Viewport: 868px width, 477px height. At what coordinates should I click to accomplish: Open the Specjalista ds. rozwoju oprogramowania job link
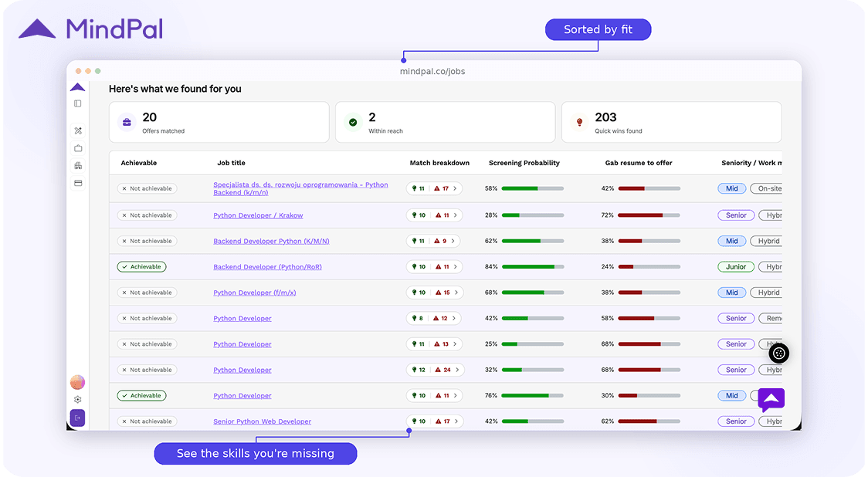tap(300, 188)
